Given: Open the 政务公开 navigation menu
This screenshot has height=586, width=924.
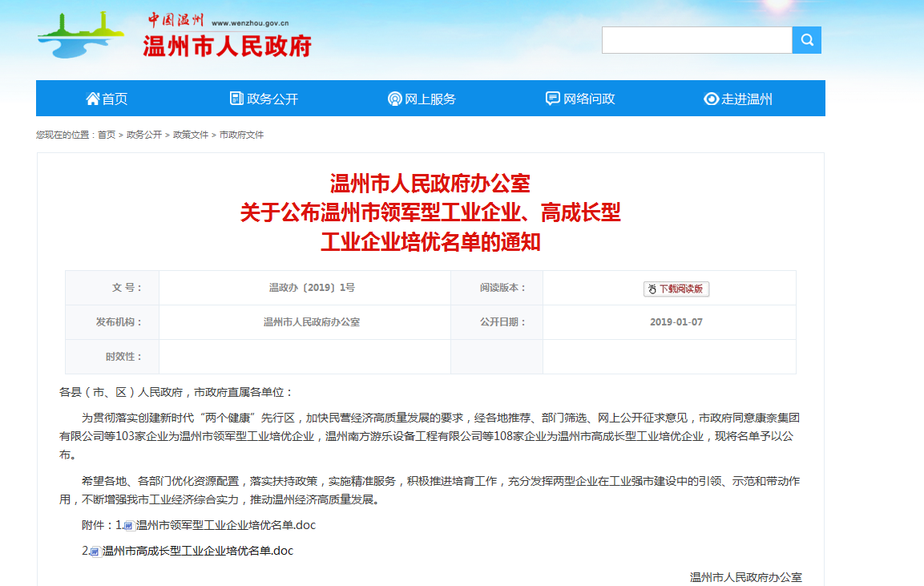Looking at the screenshot, I should pos(272,99).
